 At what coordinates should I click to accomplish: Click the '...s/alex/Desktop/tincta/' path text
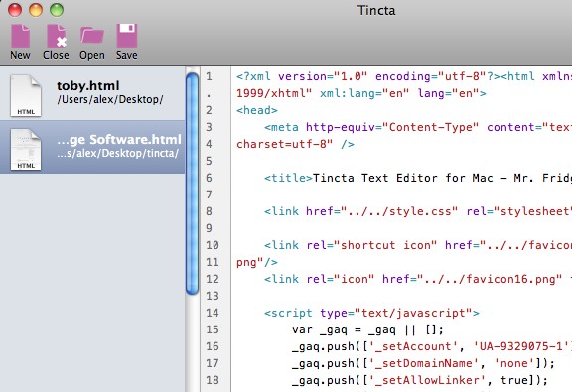[118, 153]
